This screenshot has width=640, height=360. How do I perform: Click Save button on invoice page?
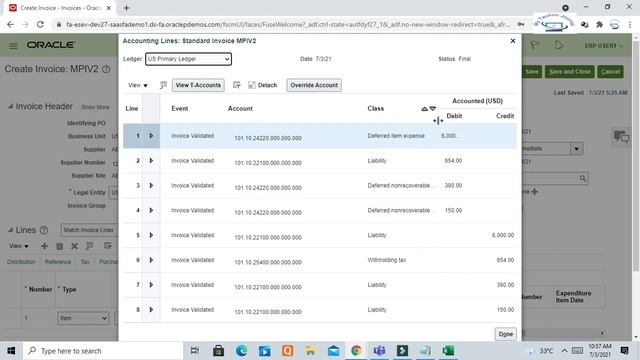531,72
